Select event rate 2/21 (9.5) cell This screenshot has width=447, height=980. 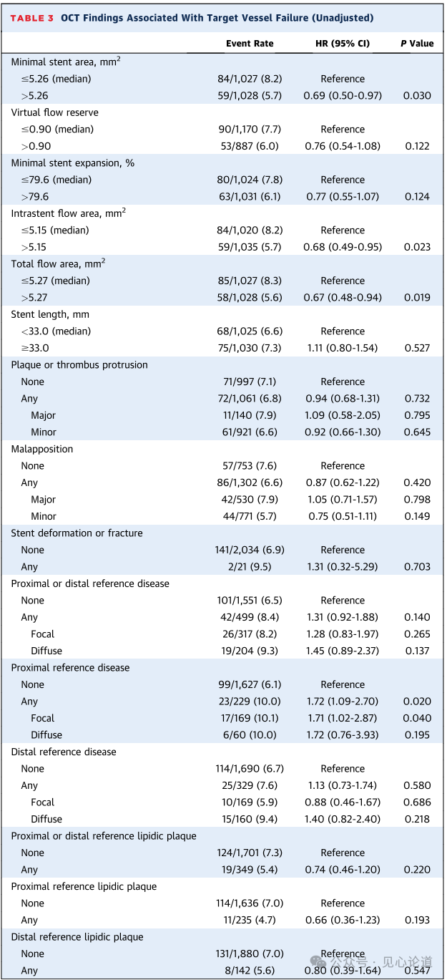250,567
